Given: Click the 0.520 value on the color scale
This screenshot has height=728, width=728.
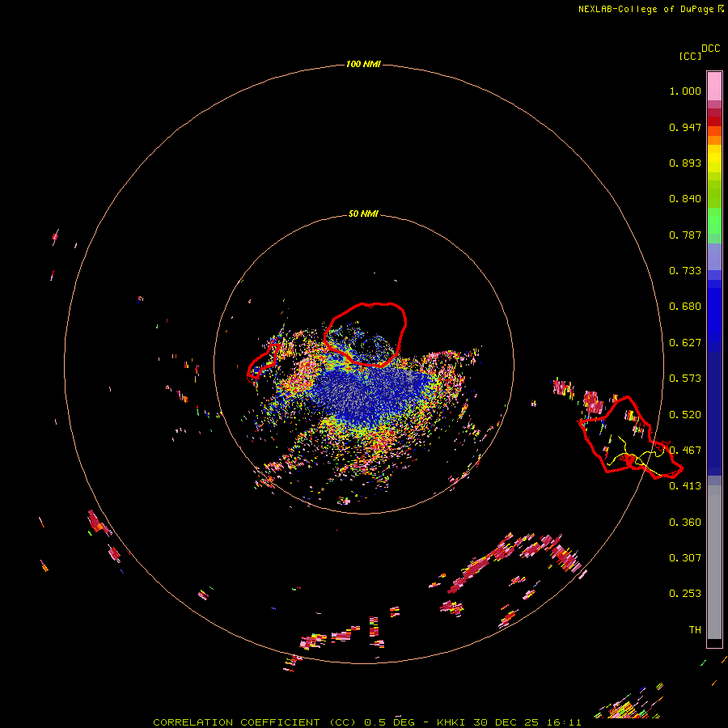Looking at the screenshot, I should (x=685, y=415).
